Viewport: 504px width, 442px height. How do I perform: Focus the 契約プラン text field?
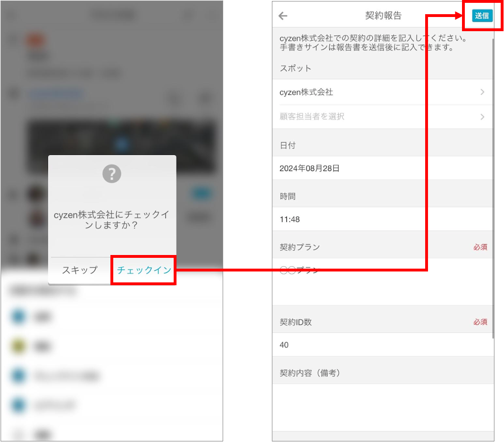(383, 282)
